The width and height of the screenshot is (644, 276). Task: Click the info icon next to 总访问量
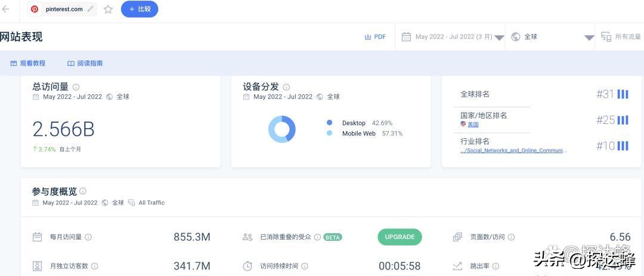tap(76, 87)
